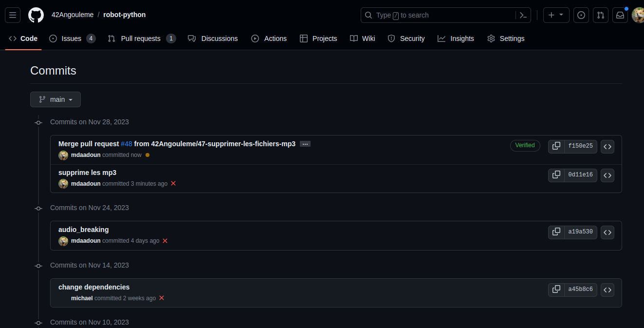Open user avatar profile menu
Screen dimensions: 644x328
pyautogui.click(x=638, y=15)
